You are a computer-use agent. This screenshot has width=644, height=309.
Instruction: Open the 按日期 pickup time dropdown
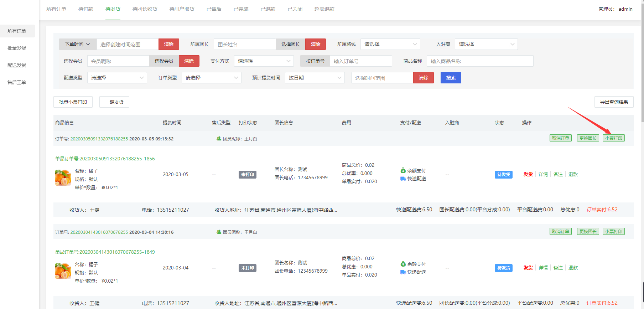tap(315, 78)
